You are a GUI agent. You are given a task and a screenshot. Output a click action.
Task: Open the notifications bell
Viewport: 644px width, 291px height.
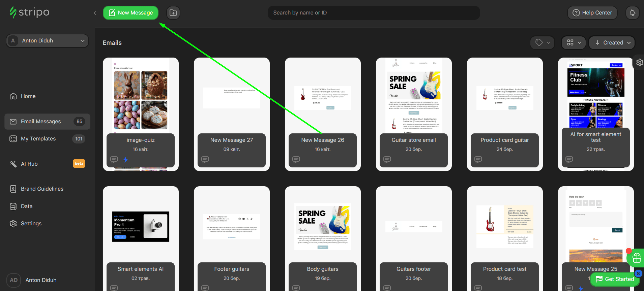(x=633, y=13)
